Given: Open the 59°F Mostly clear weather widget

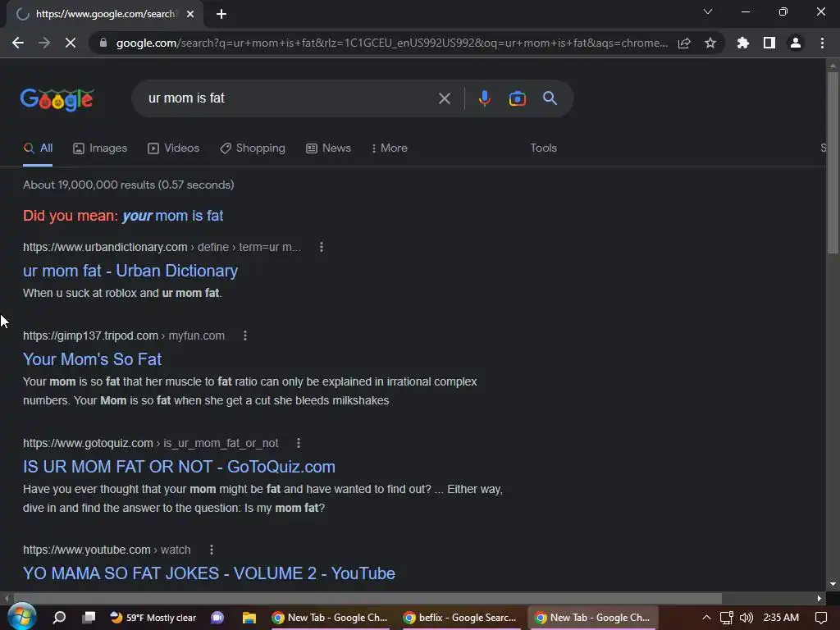Looking at the screenshot, I should tap(153, 618).
